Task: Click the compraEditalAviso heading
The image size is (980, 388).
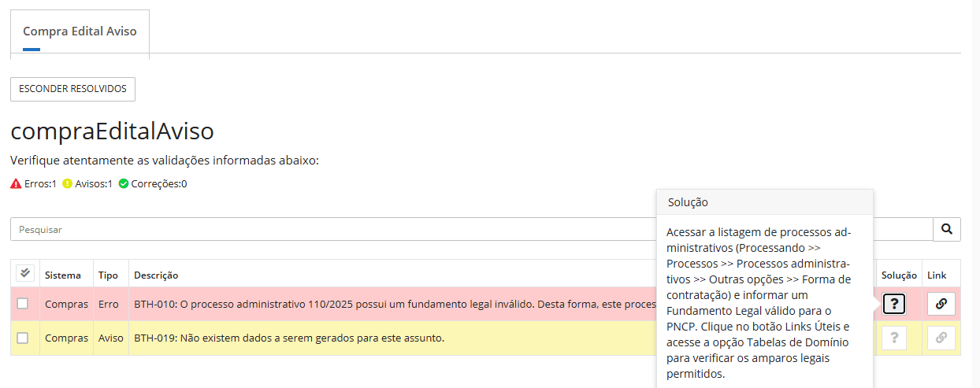Action: click(112, 131)
